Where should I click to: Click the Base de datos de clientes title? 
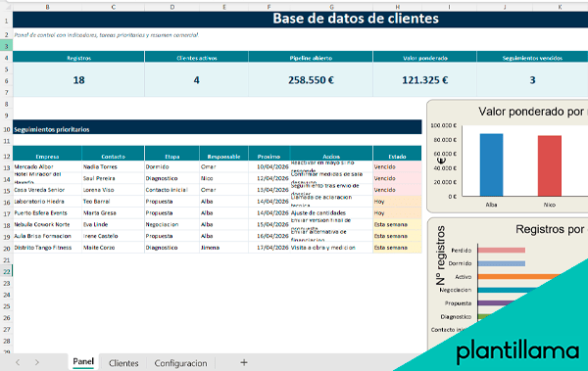click(356, 19)
